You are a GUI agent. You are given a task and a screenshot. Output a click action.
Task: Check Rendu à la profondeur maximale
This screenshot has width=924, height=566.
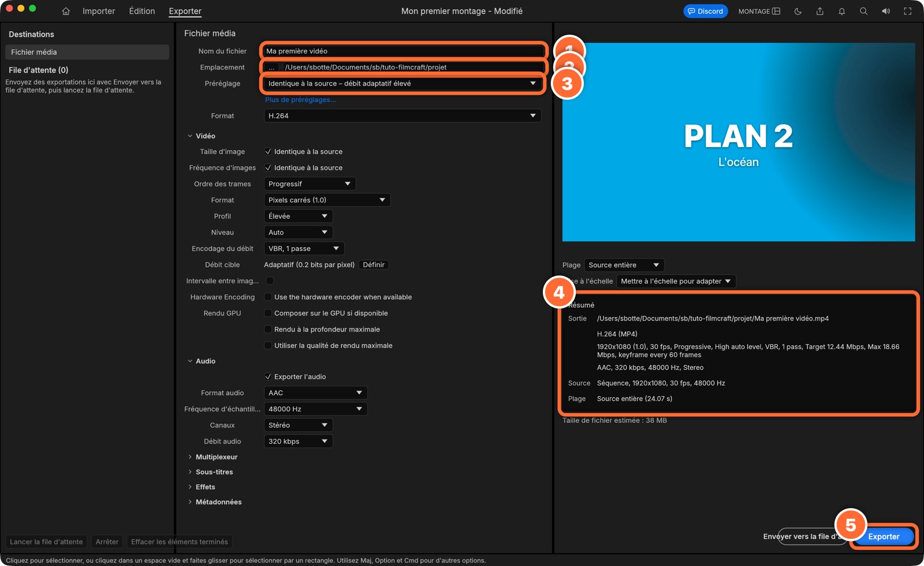point(268,329)
